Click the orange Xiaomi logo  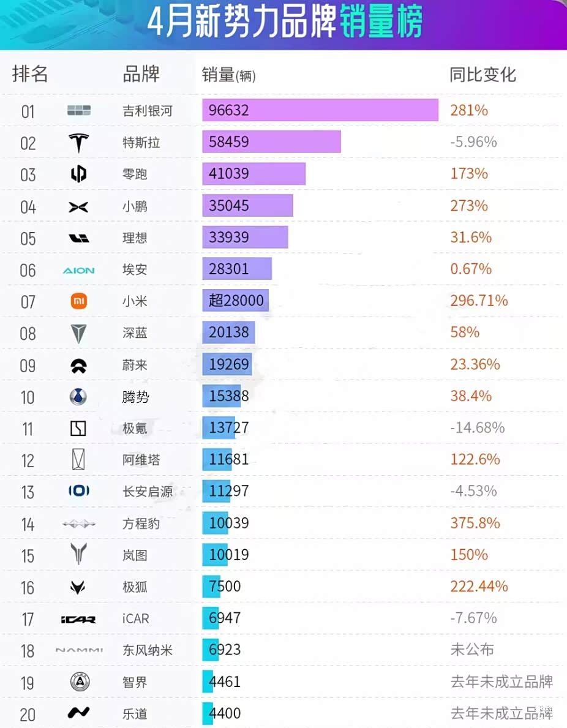(78, 301)
